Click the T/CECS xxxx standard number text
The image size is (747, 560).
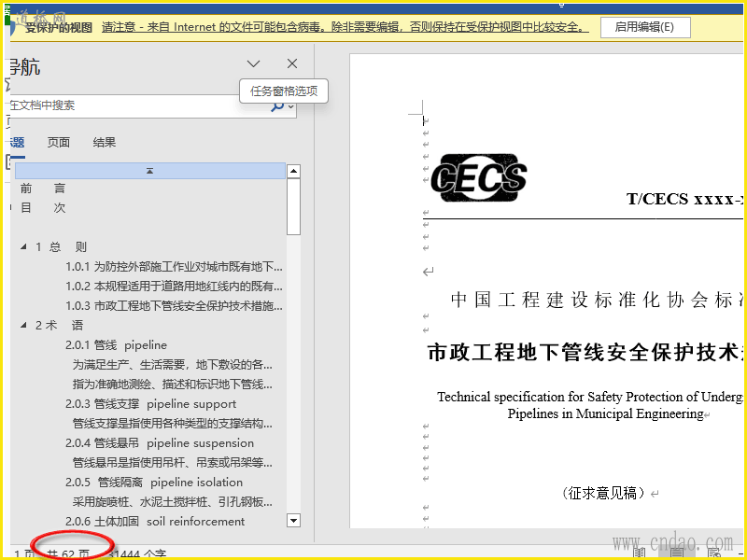click(x=684, y=199)
